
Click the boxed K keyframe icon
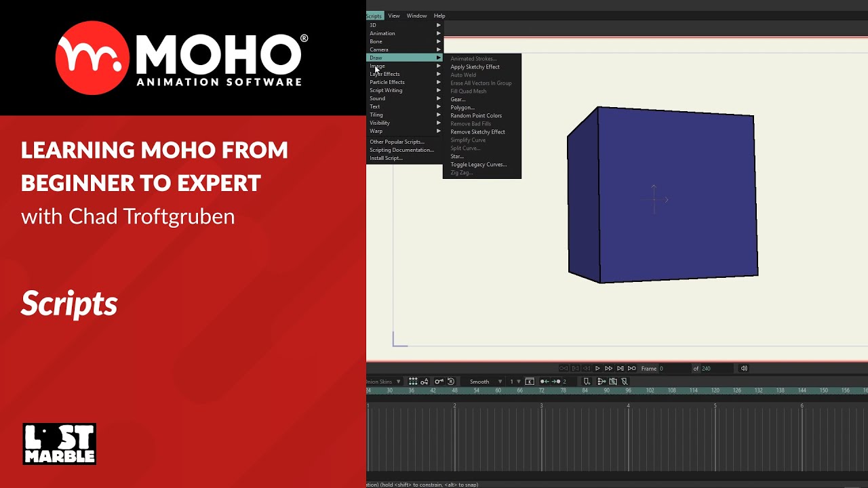pyautogui.click(x=530, y=382)
